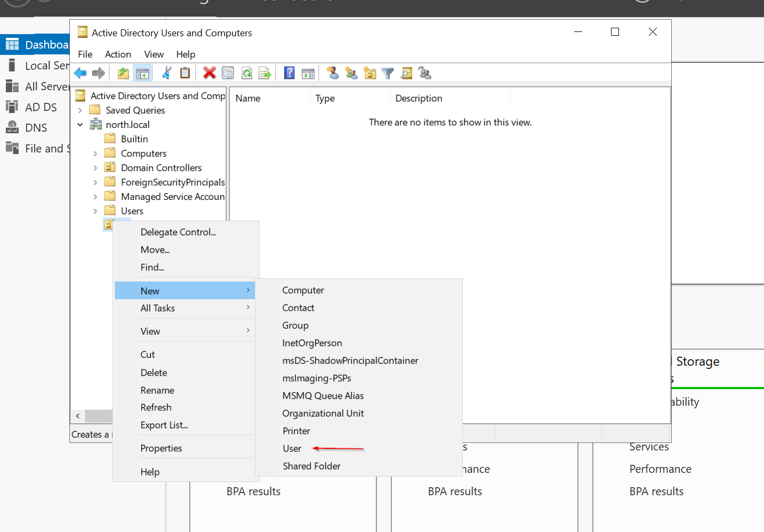Click the Export List toolbar icon
Screen dimensions: 764x532
coord(265,73)
